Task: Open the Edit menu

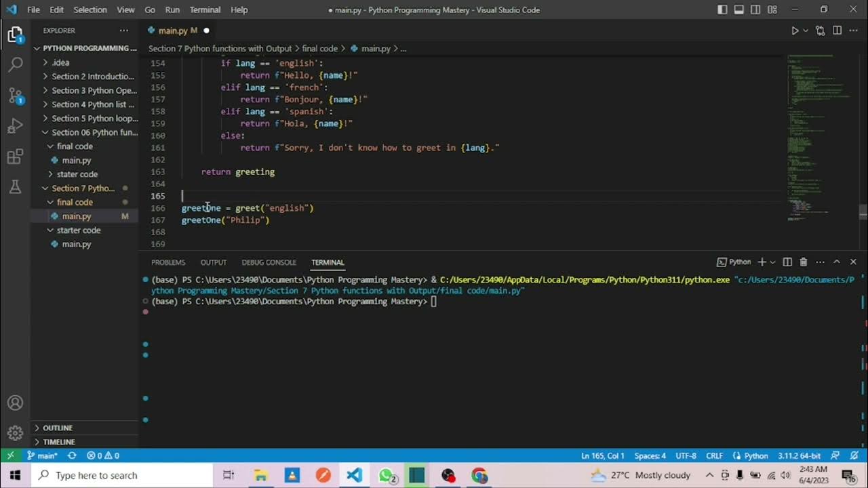Action: coord(56,9)
